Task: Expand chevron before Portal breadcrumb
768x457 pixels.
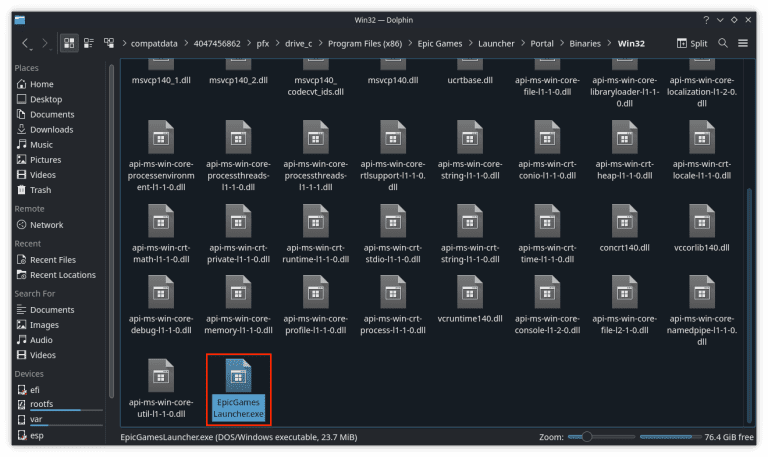Action: tap(523, 44)
